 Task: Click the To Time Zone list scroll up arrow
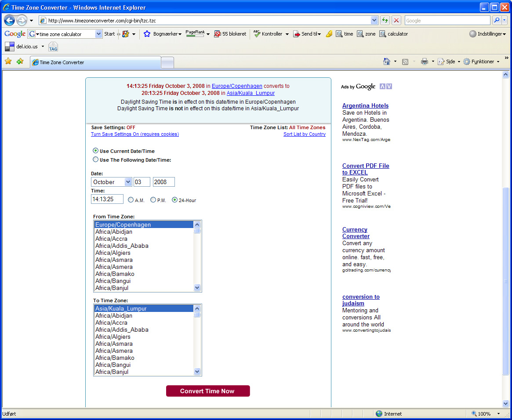(x=197, y=308)
